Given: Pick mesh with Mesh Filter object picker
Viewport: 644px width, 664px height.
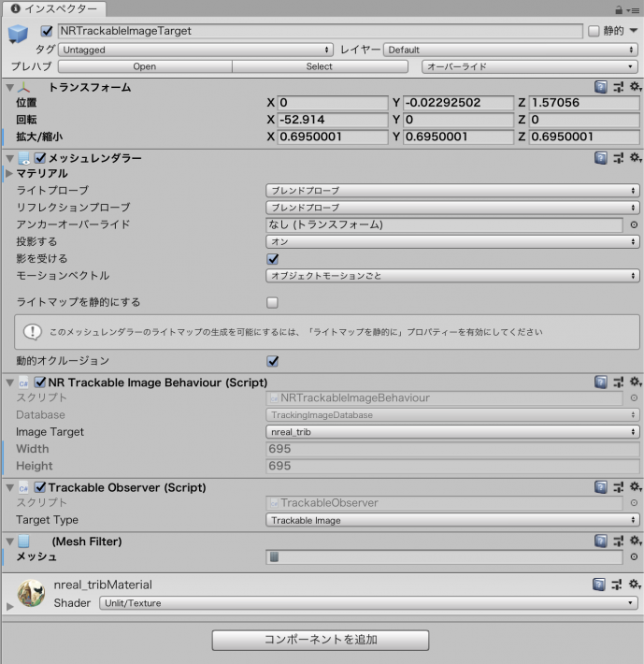Looking at the screenshot, I should [634, 556].
